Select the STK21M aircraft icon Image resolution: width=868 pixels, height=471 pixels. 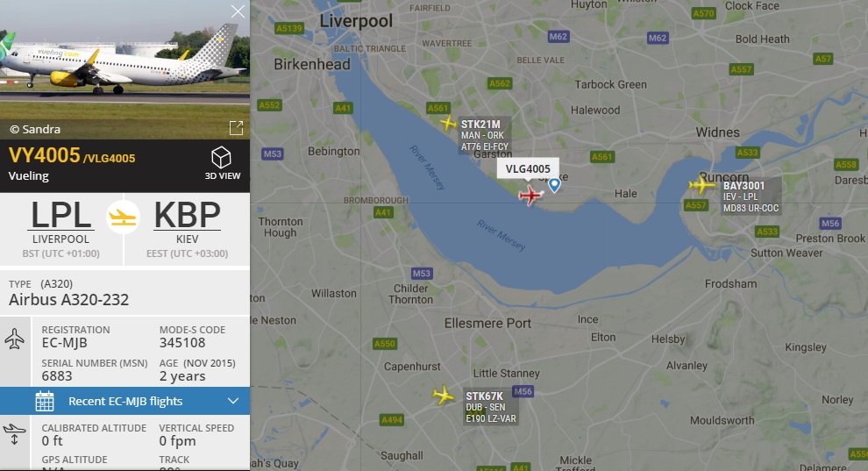[448, 123]
